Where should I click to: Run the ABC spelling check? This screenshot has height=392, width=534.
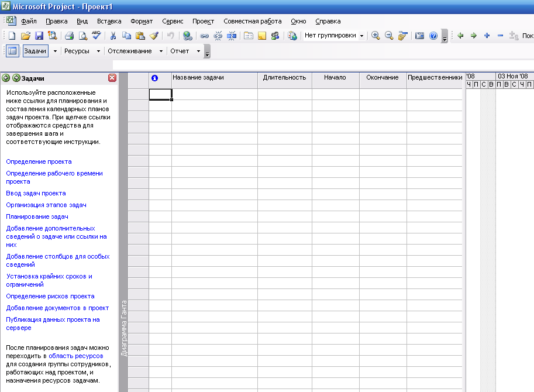click(96, 36)
